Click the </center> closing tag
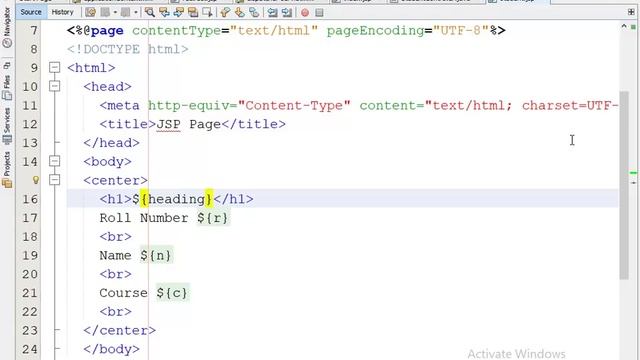 (120, 331)
